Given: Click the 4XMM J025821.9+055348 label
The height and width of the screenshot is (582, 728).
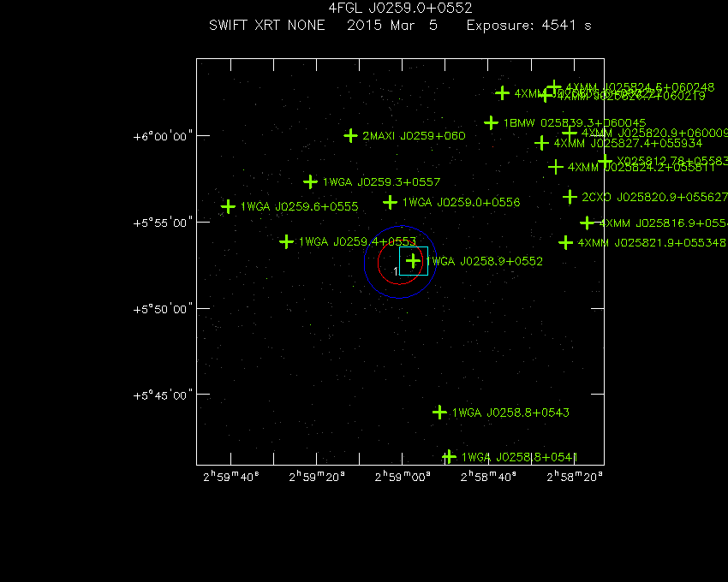Looking at the screenshot, I should coord(652,243).
